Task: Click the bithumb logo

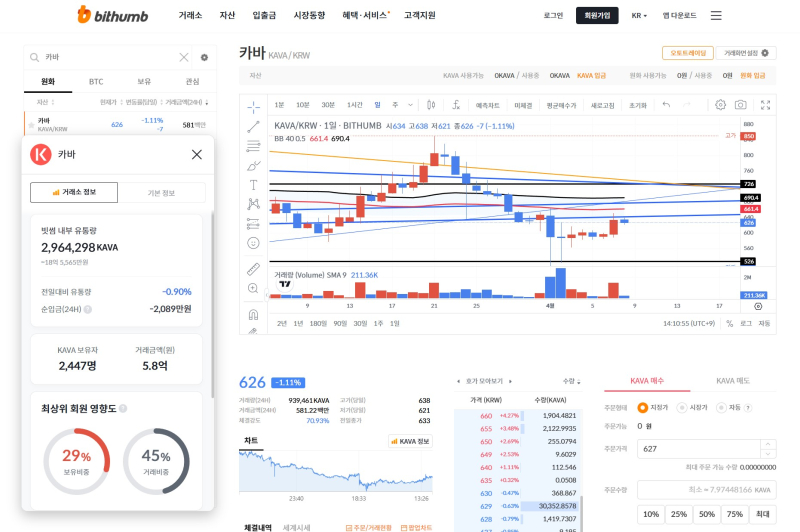Action: (x=112, y=15)
